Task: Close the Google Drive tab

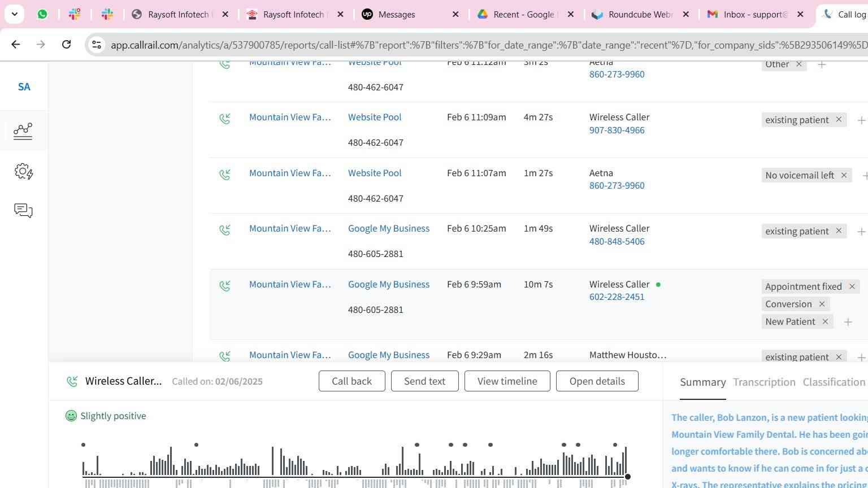Action: pos(571,14)
